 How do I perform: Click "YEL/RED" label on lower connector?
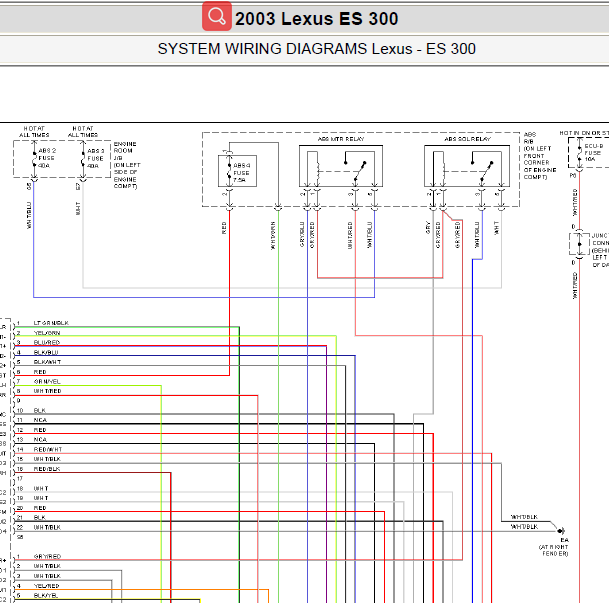46,586
